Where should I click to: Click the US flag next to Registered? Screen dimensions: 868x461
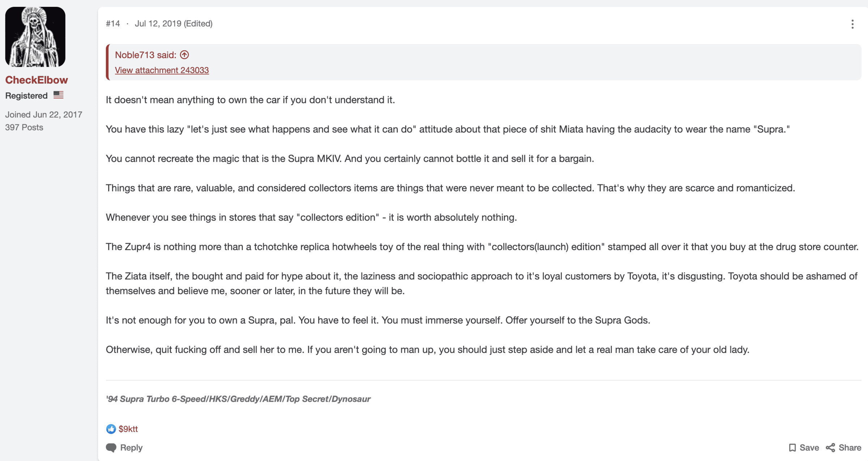click(x=58, y=95)
